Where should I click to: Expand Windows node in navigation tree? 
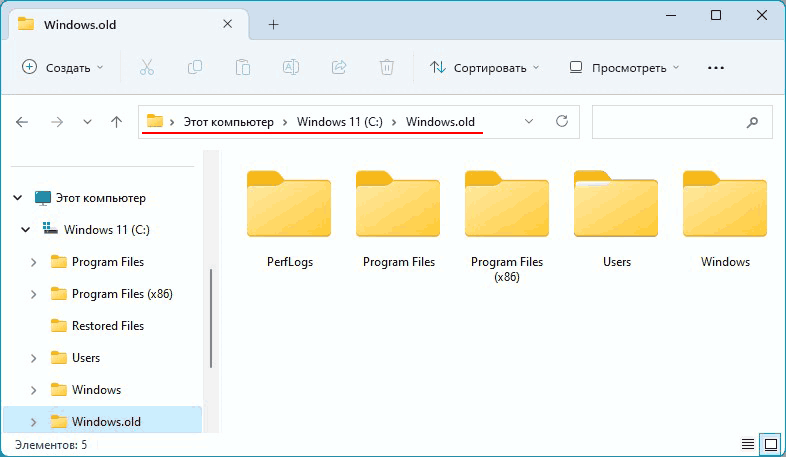tap(34, 390)
